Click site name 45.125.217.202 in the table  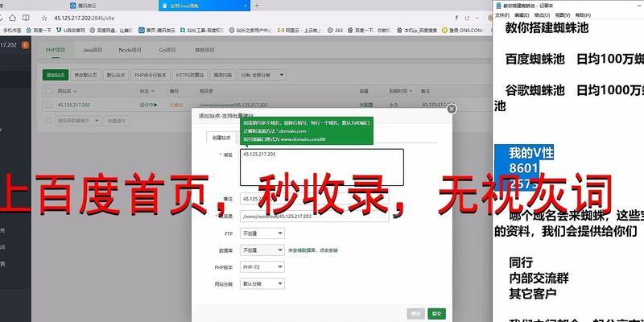tap(73, 105)
